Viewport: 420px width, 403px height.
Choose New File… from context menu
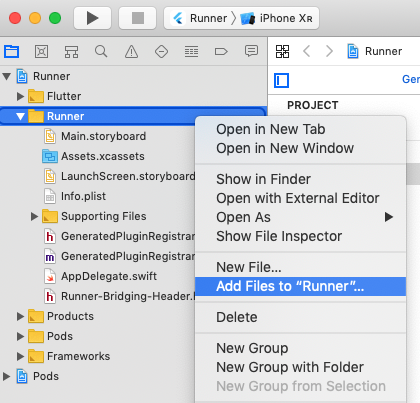(x=300, y=267)
